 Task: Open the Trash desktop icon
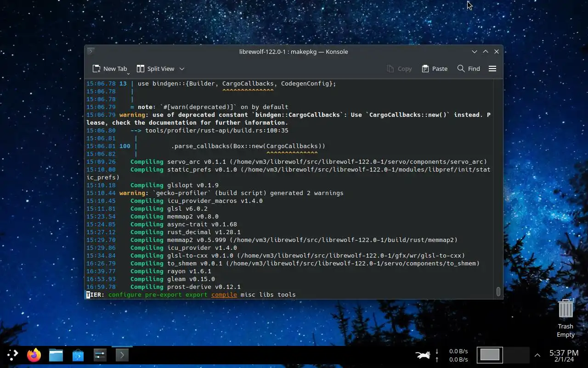(565, 318)
